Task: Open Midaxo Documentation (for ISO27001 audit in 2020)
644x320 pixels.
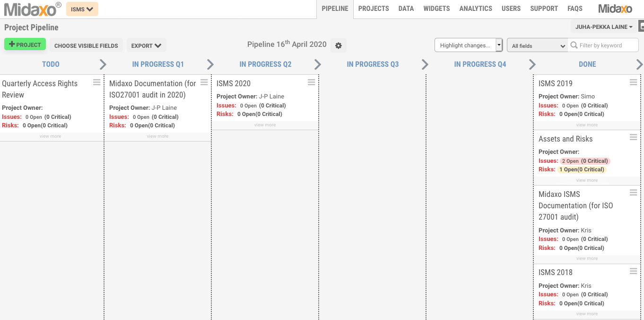Action: click(x=153, y=89)
